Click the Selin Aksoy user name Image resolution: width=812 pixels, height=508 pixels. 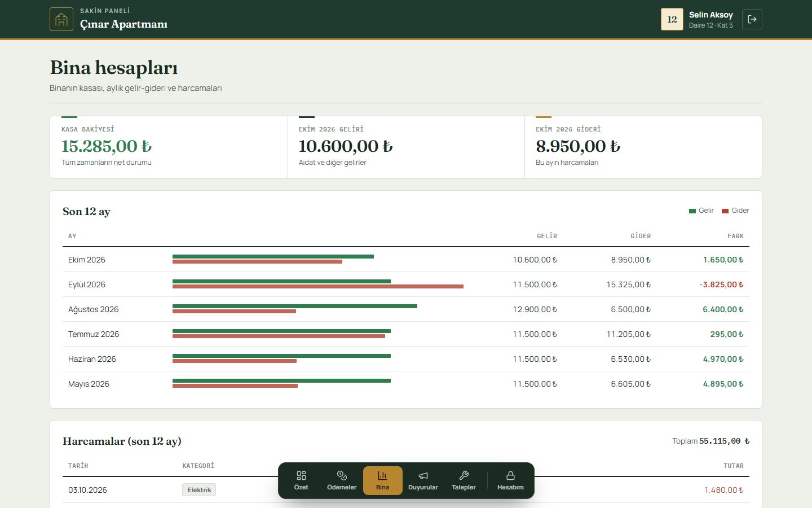click(710, 15)
